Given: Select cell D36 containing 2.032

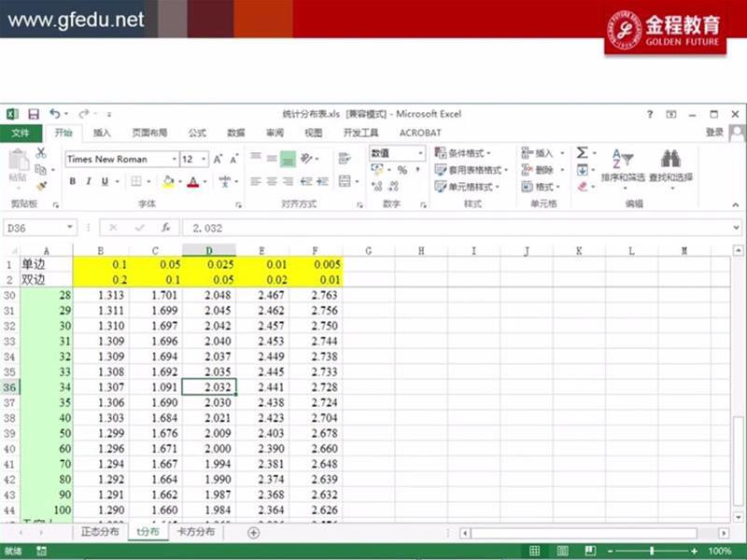Looking at the screenshot, I should [x=209, y=387].
